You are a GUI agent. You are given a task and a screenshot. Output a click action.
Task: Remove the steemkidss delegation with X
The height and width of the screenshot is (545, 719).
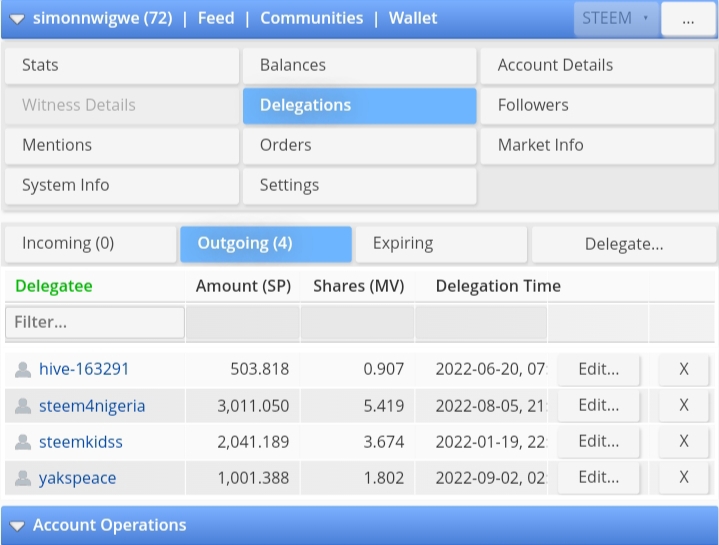point(684,442)
